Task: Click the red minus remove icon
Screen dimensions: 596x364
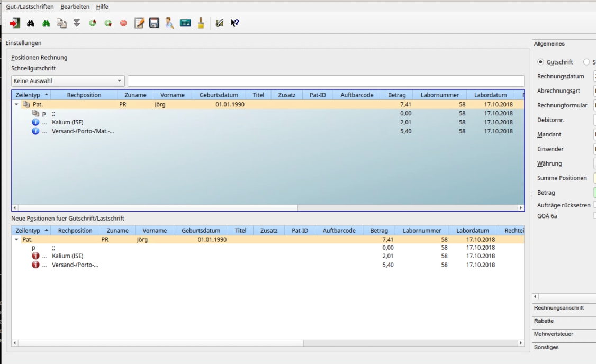Action: click(x=123, y=23)
